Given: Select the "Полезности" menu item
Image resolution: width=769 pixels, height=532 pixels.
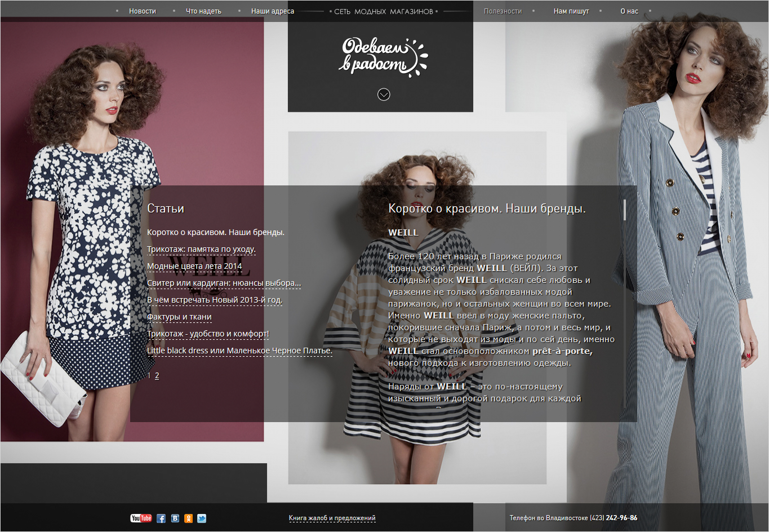Looking at the screenshot, I should [x=503, y=11].
